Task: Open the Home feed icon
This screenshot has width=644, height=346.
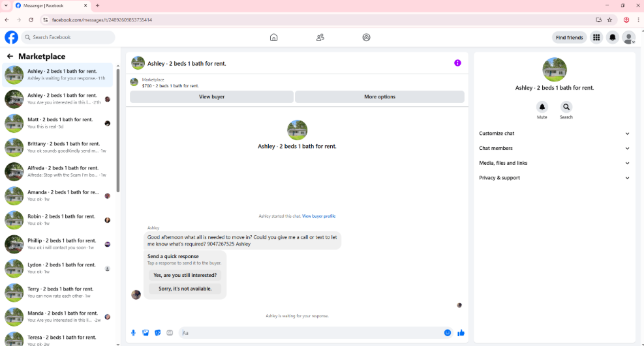Action: [273, 37]
